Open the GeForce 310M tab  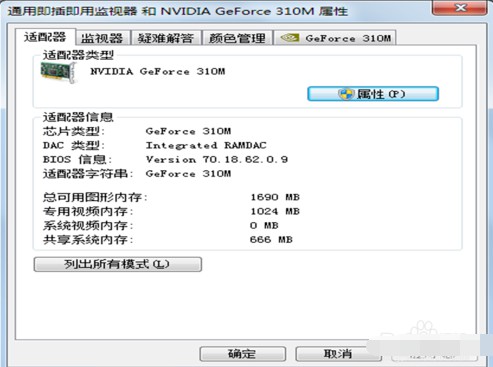(x=335, y=38)
